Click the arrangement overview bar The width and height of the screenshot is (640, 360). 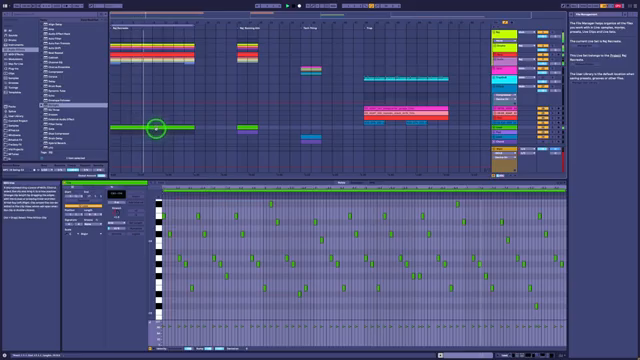[x=320, y=15]
